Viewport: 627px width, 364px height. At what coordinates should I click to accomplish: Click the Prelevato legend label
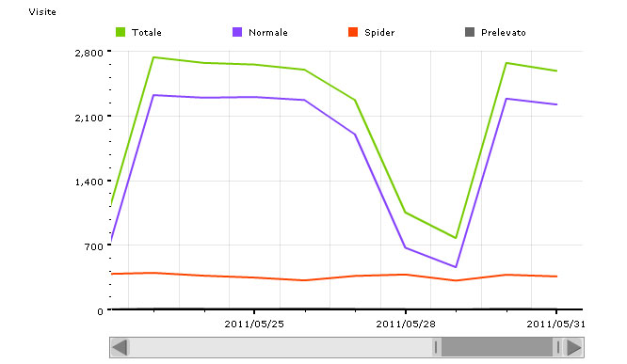coord(504,32)
